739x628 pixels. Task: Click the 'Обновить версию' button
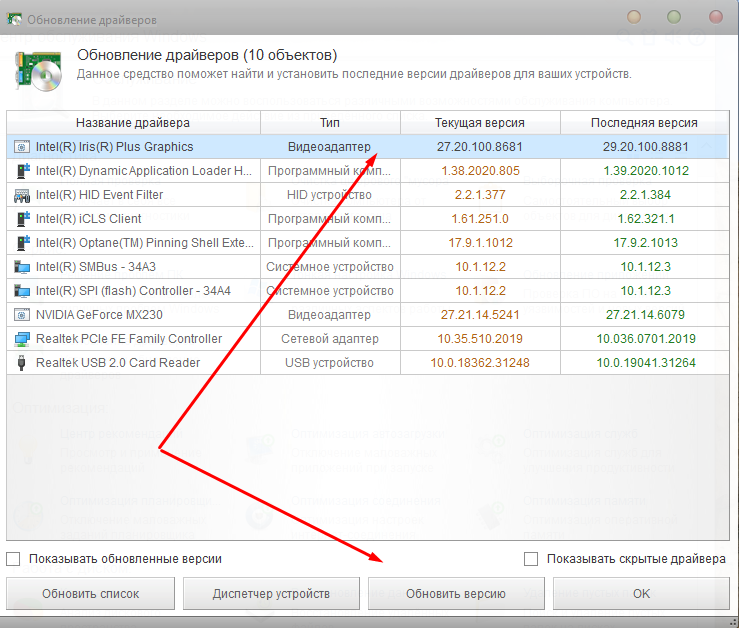[456, 594]
